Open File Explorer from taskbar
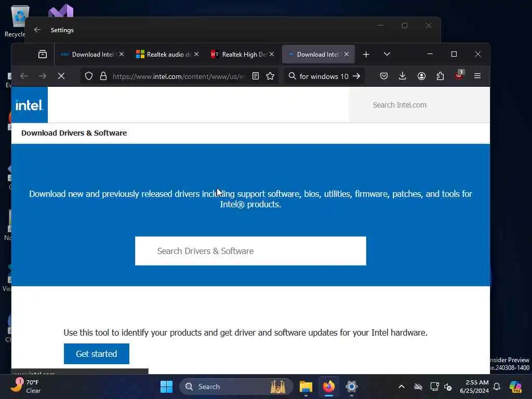The width and height of the screenshot is (532, 399). (305, 387)
